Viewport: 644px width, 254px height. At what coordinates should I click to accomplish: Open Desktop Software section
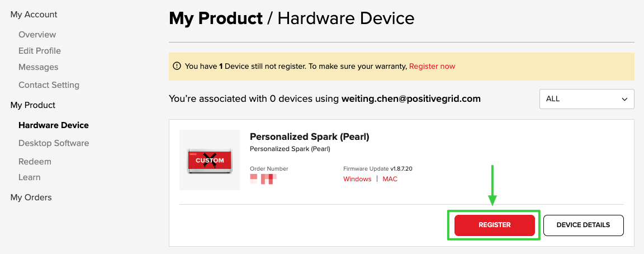[54, 143]
